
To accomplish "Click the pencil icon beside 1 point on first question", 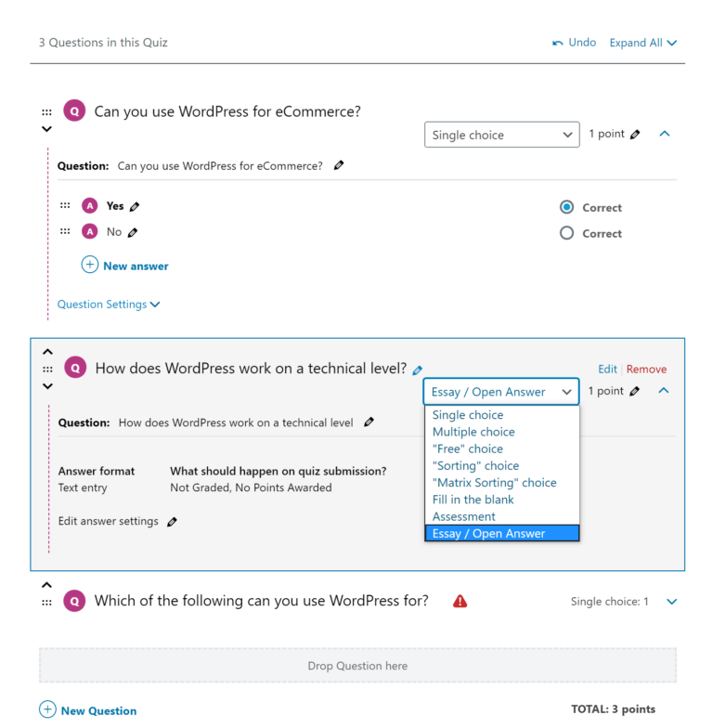I will (x=635, y=135).
